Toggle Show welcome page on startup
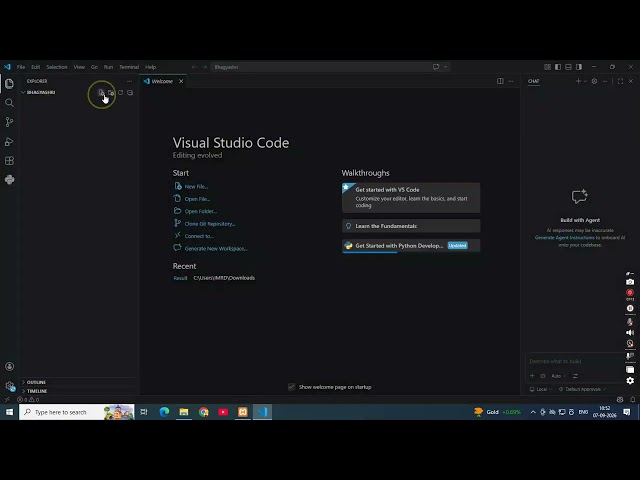Viewport: 640px width, 480px height. (x=291, y=387)
